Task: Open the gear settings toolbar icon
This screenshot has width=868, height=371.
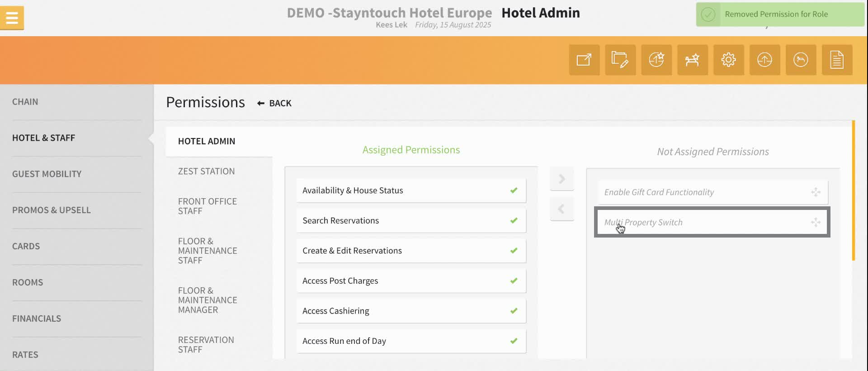Action: [729, 60]
